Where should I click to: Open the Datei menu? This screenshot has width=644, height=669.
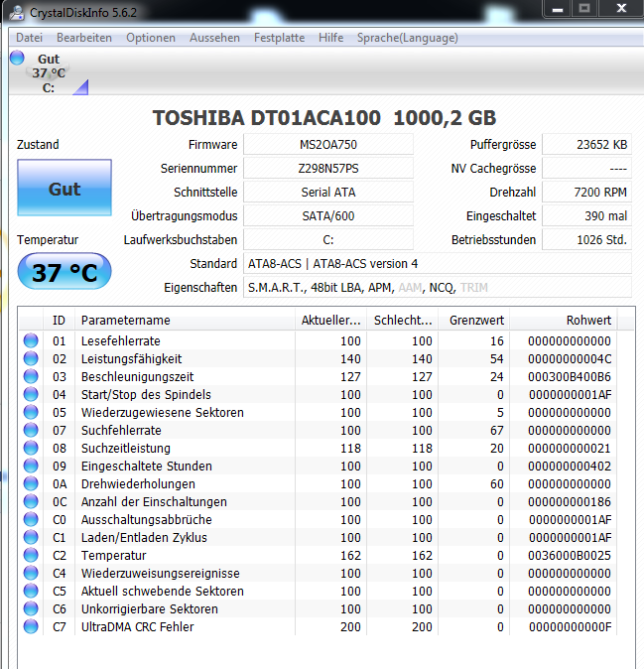point(29,38)
